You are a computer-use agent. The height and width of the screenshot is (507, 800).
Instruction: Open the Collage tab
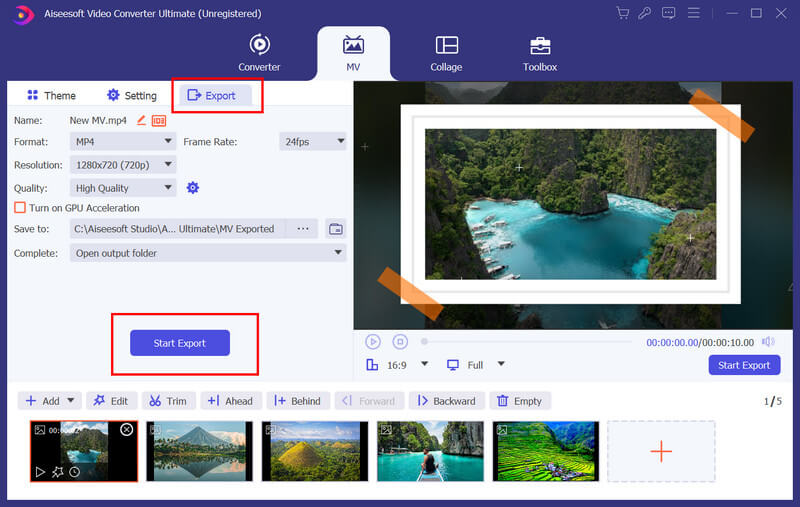click(446, 53)
